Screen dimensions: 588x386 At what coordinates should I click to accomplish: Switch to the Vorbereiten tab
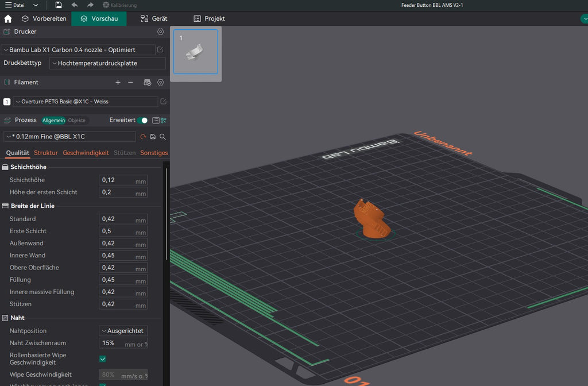[x=44, y=19]
